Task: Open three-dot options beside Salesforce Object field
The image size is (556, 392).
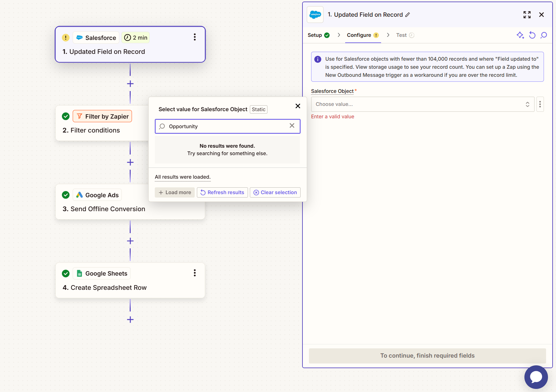Action: (540, 104)
